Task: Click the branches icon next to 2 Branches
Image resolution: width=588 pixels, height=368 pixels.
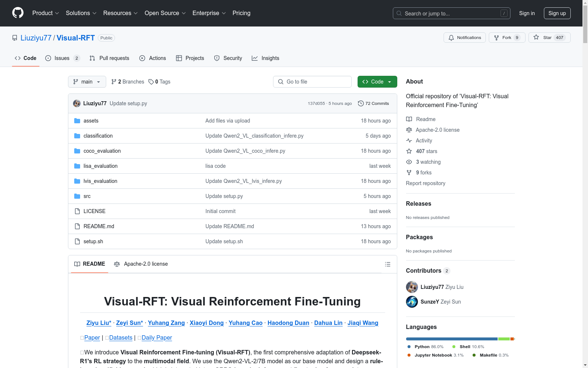Action: (114, 82)
